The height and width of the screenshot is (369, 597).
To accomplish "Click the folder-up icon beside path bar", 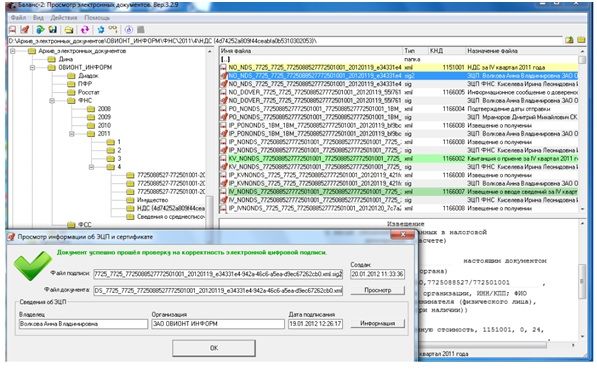I will (x=569, y=40).
